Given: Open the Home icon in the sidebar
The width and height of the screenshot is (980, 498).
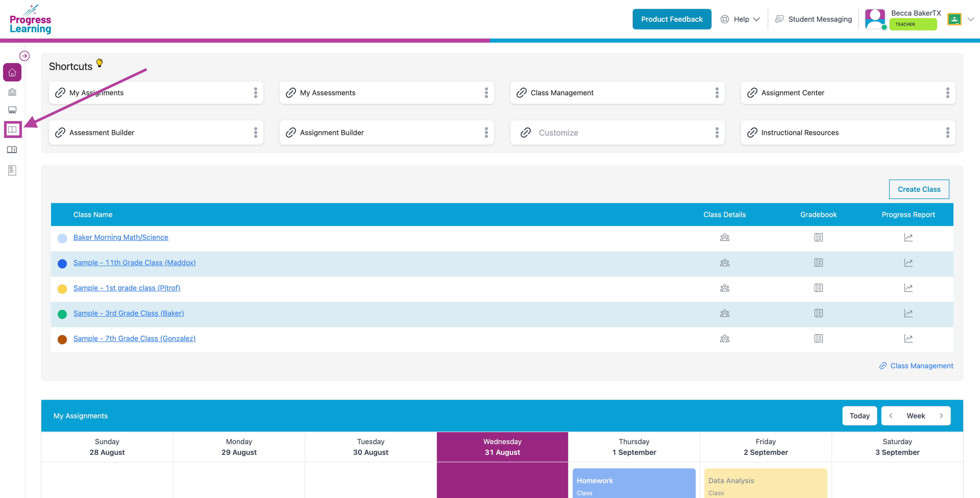Looking at the screenshot, I should click(12, 72).
